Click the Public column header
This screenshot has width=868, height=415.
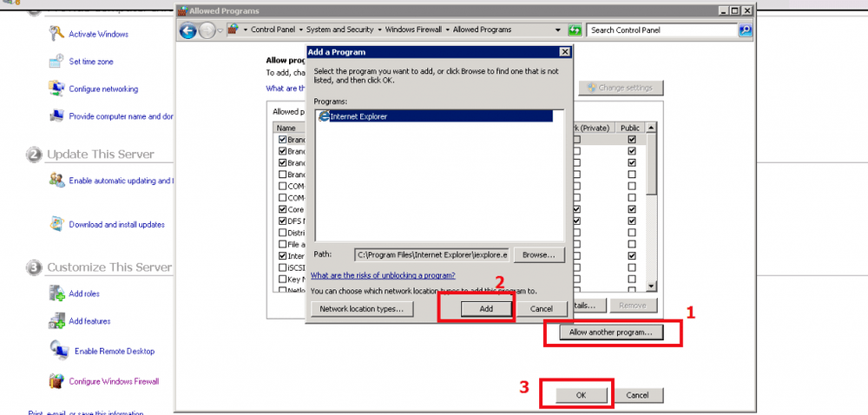630,128
